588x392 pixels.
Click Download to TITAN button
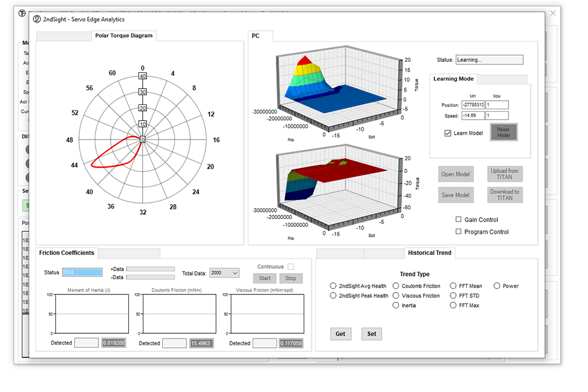pyautogui.click(x=505, y=195)
